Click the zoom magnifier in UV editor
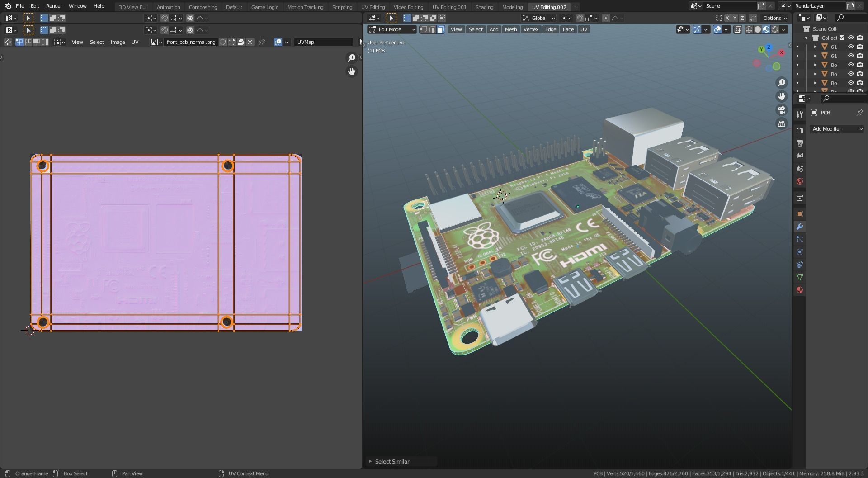 [x=352, y=58]
